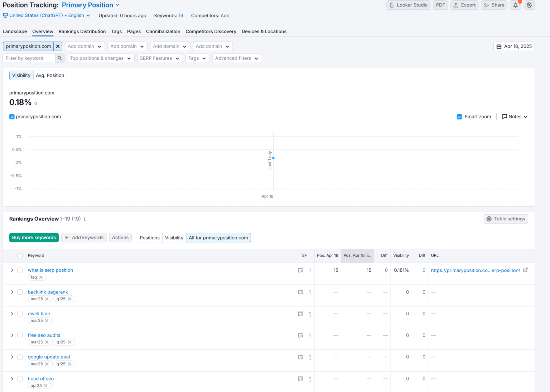Image resolution: width=550 pixels, height=392 pixels.
Task: Click Add next to Competitors
Action: 225,15
